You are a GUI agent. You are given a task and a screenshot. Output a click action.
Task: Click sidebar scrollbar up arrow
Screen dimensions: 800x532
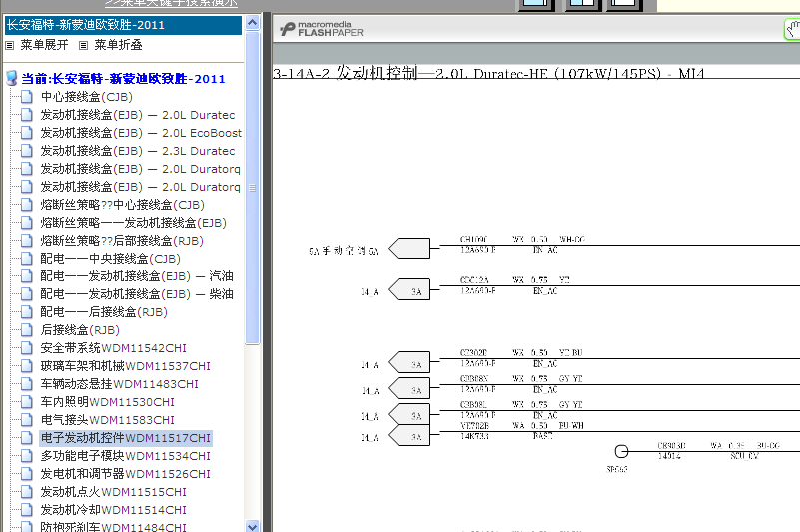252,22
